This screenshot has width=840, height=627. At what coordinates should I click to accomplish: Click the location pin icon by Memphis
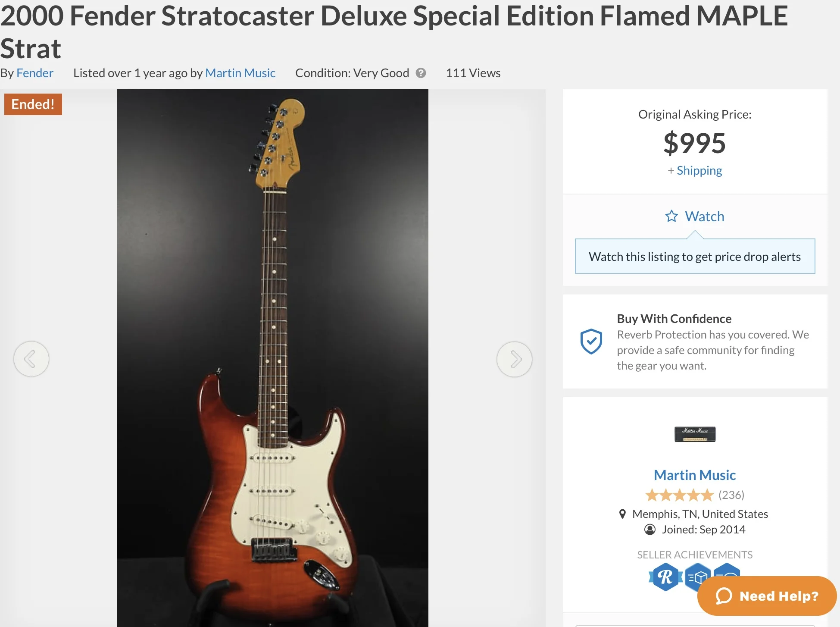tap(622, 514)
